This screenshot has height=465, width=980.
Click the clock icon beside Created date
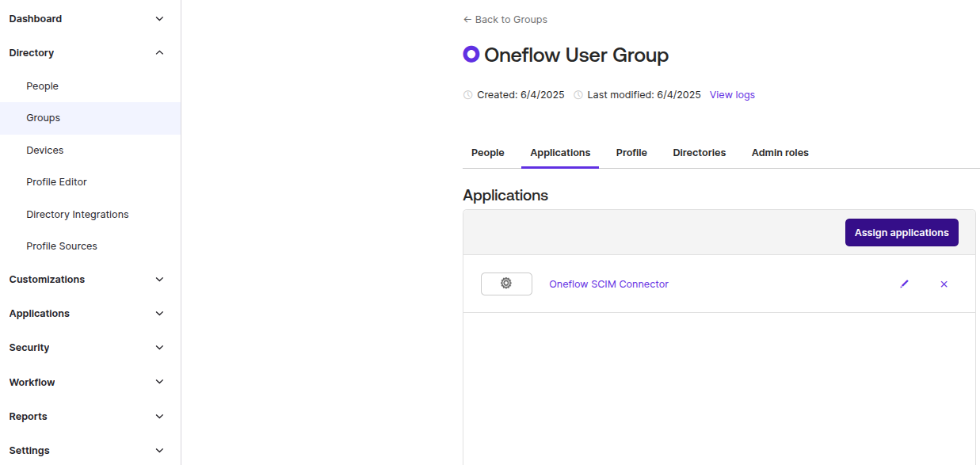point(467,95)
